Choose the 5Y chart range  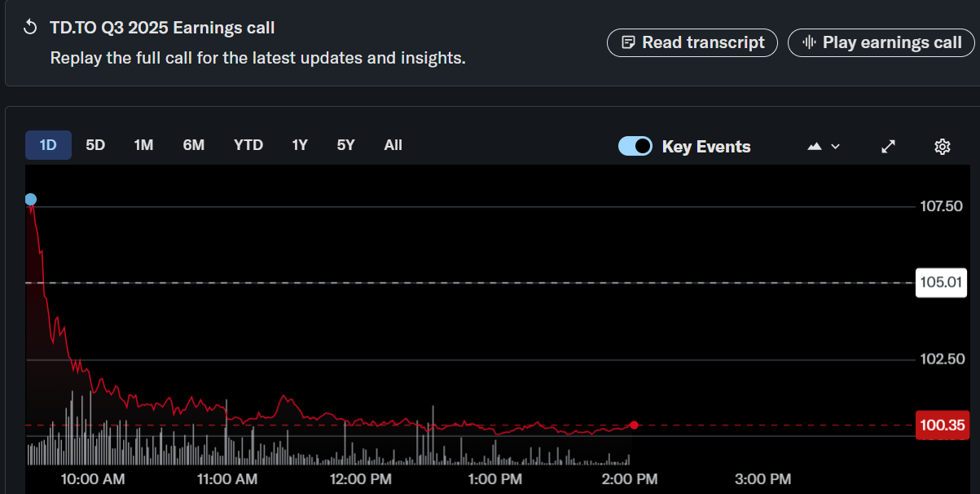346,145
